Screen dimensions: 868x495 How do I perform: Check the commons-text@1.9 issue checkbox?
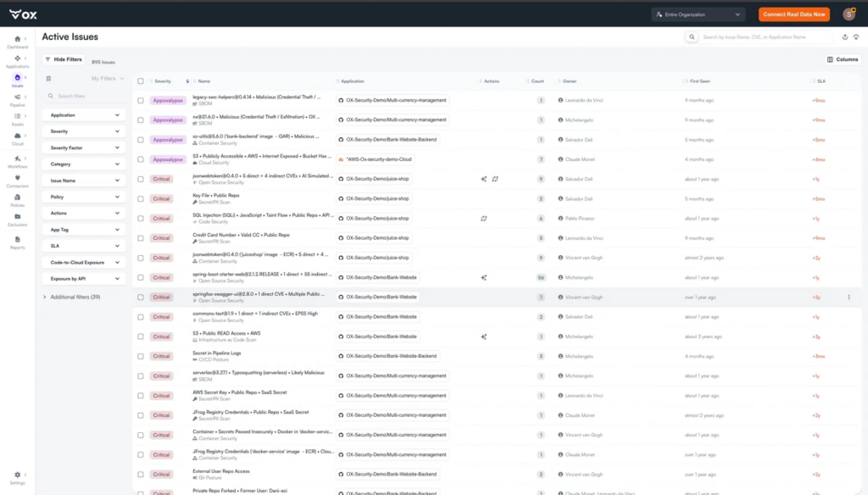tap(141, 317)
